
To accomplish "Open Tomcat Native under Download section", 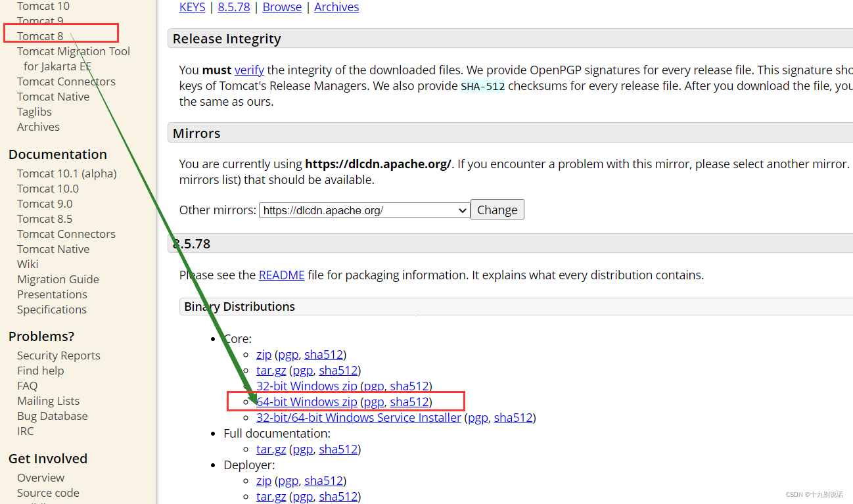I will click(53, 97).
